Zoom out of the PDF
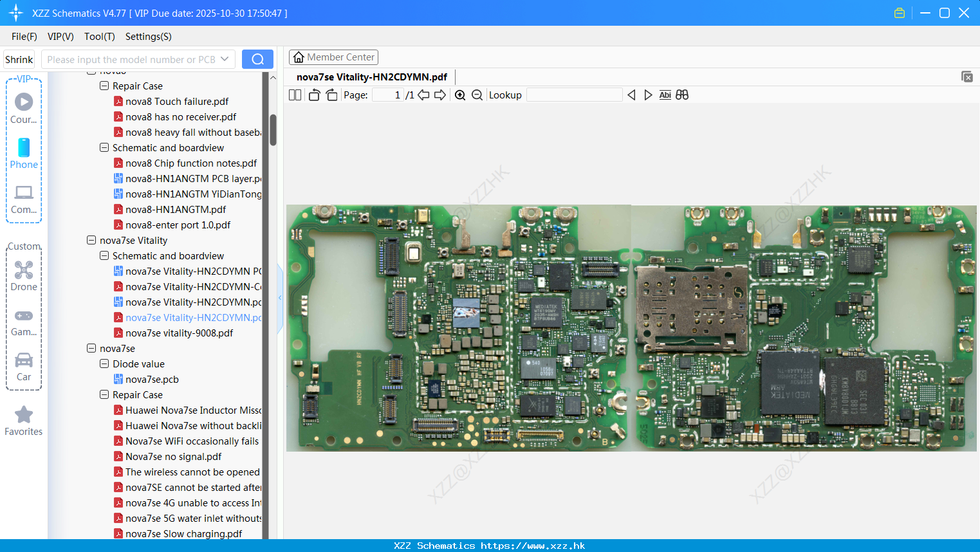 click(x=477, y=95)
